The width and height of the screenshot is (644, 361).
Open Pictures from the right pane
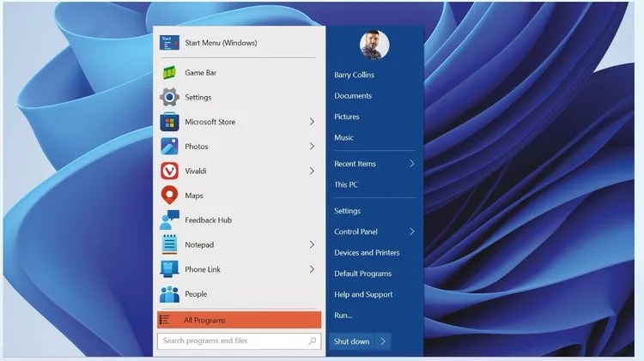click(x=347, y=117)
